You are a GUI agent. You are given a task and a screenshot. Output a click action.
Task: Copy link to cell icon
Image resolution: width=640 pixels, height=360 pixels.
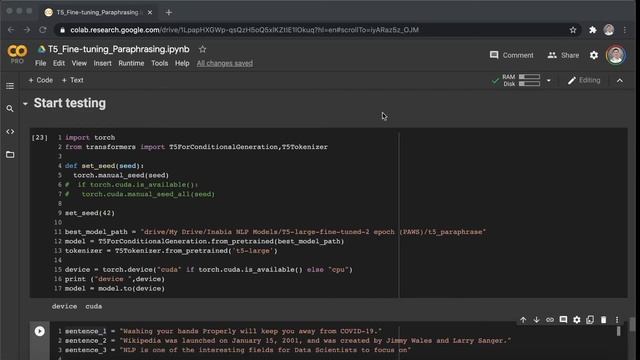[550, 320]
